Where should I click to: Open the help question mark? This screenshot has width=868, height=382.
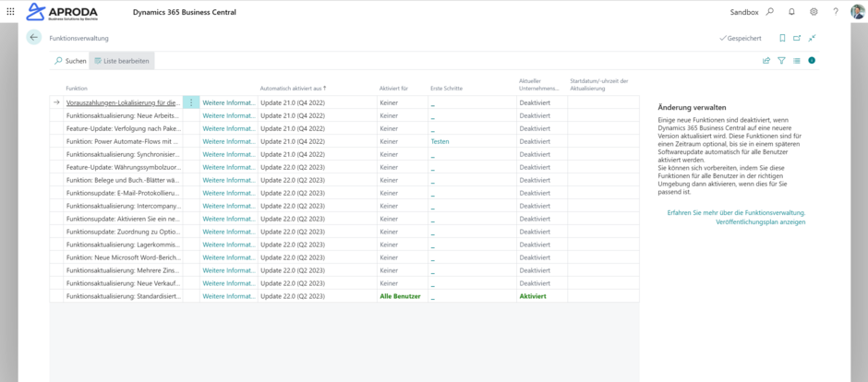pyautogui.click(x=836, y=12)
